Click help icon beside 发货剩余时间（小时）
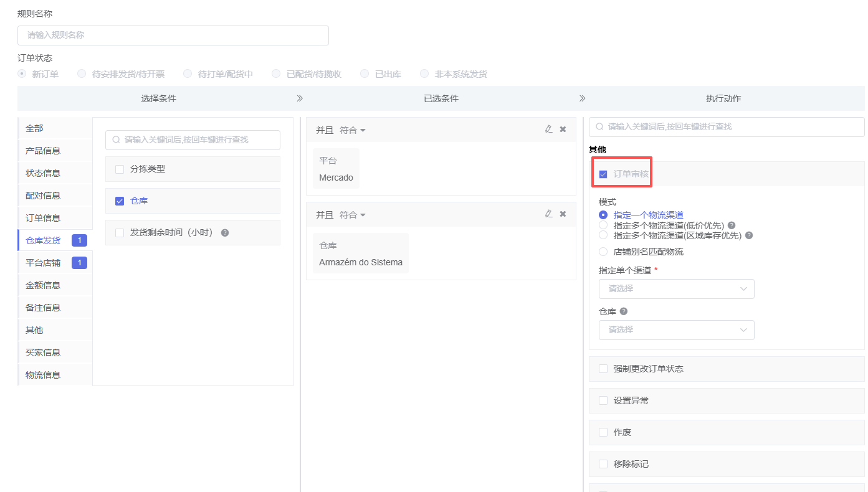 click(225, 233)
